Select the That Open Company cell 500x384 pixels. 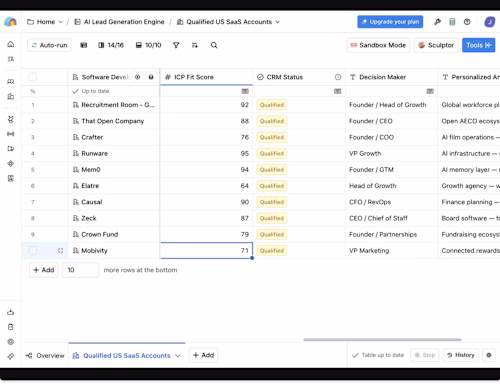[x=114, y=121]
